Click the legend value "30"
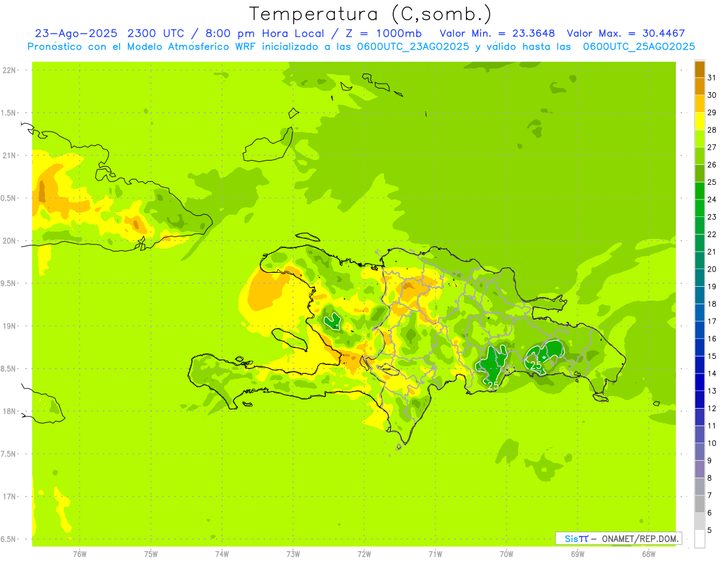This screenshot has height=562, width=728. (712, 95)
